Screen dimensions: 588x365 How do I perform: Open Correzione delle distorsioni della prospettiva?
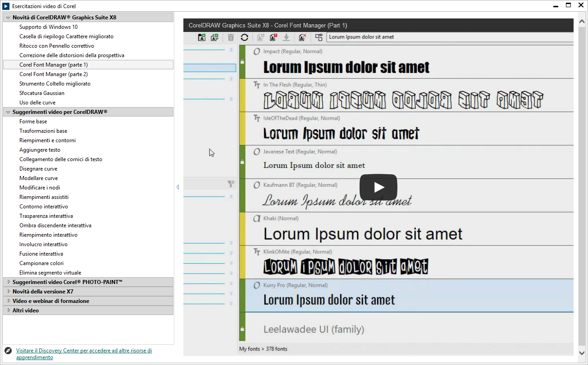point(72,55)
